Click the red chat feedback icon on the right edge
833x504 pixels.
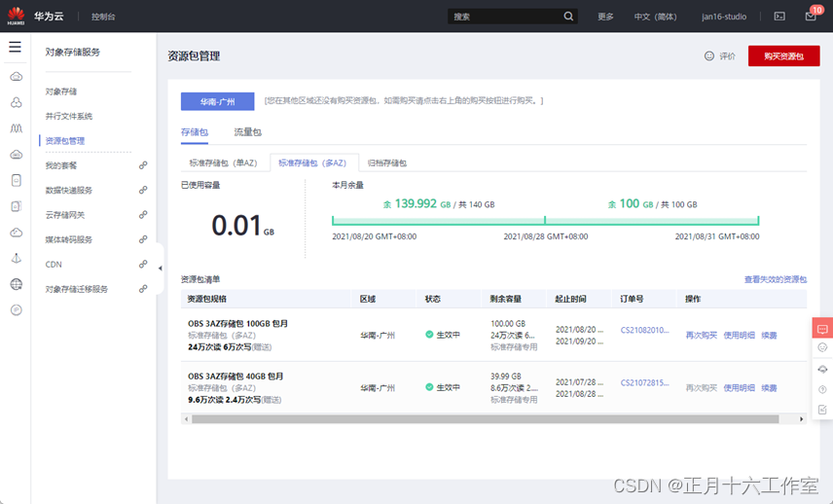pos(822,329)
